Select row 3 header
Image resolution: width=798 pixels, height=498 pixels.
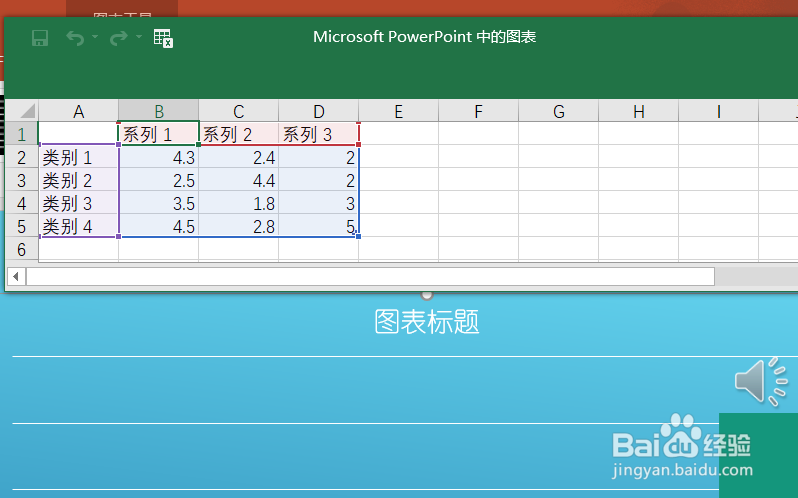pyautogui.click(x=21, y=180)
